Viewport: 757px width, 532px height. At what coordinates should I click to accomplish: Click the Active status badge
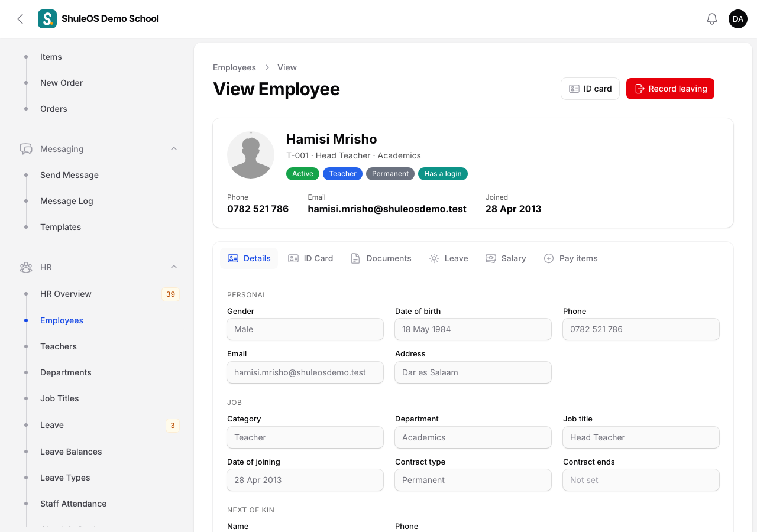pyautogui.click(x=303, y=174)
